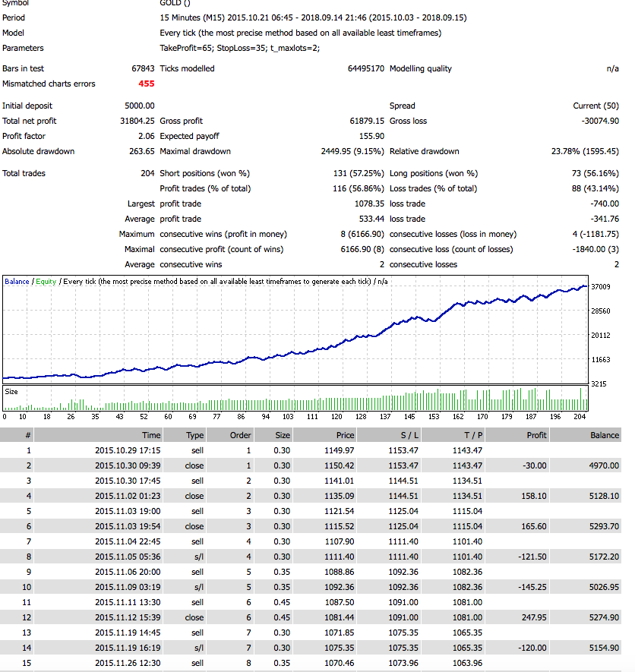Click the T/P cell 1101.40 in row 7
This screenshot has height=672, width=635.
tap(467, 541)
